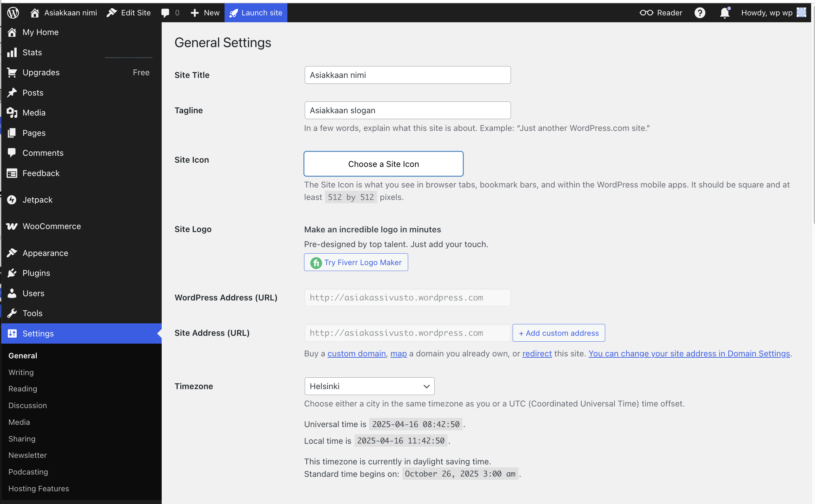Screen dimensions: 815x504
Task: Click the comments bubble icon in top bar
Action: coord(165,13)
